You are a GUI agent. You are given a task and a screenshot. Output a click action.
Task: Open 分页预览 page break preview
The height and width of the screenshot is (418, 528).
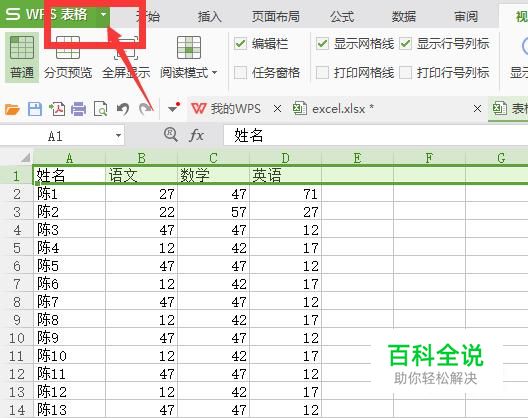[x=68, y=48]
